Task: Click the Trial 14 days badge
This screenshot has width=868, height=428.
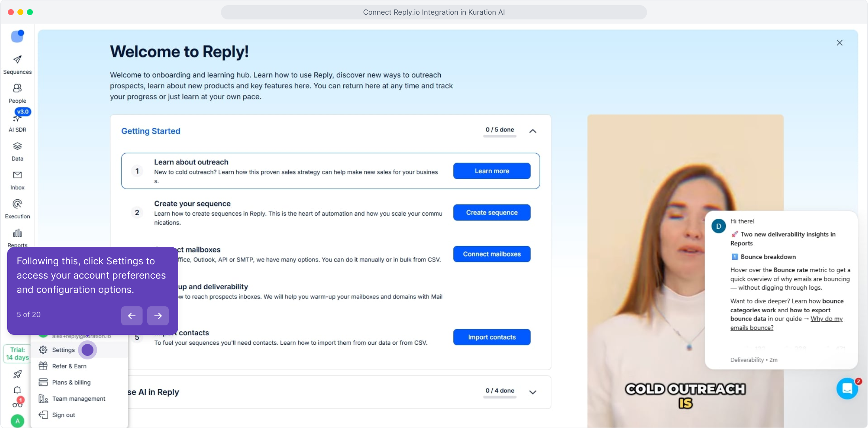Action: point(17,353)
